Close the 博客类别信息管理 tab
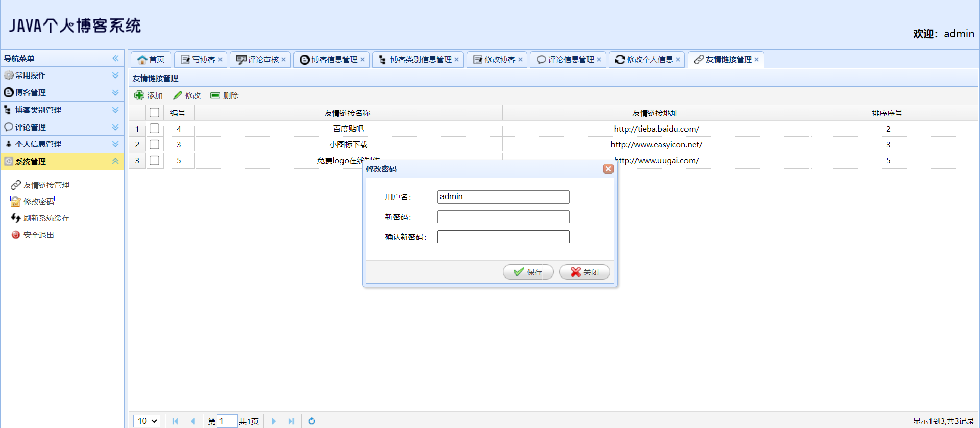The image size is (980, 428). 456,60
